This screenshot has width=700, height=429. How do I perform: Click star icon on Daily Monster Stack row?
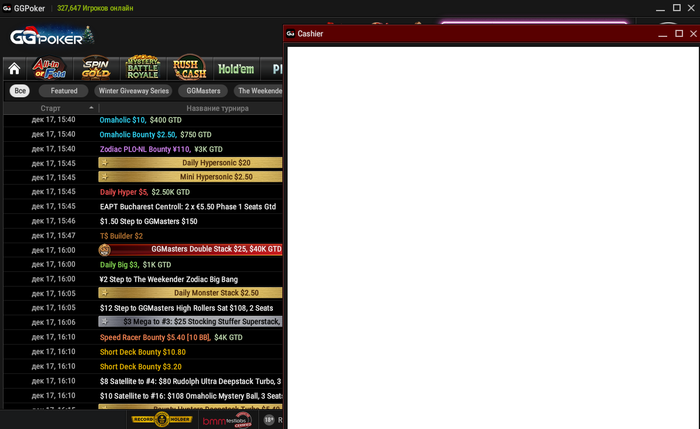pos(104,293)
